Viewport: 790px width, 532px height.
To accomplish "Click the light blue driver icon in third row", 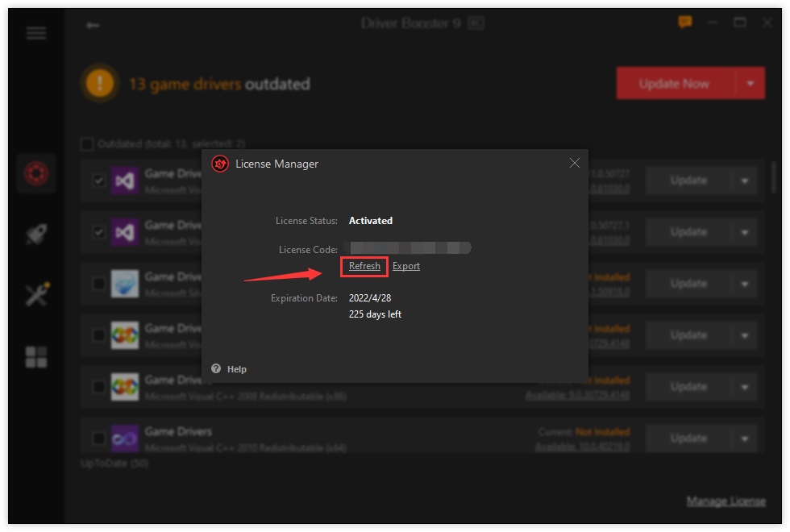I will pos(125,284).
